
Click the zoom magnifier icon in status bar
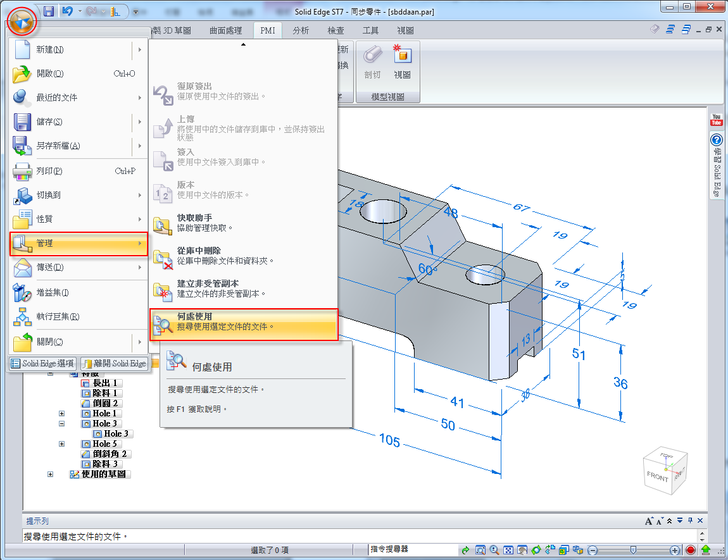494,551
